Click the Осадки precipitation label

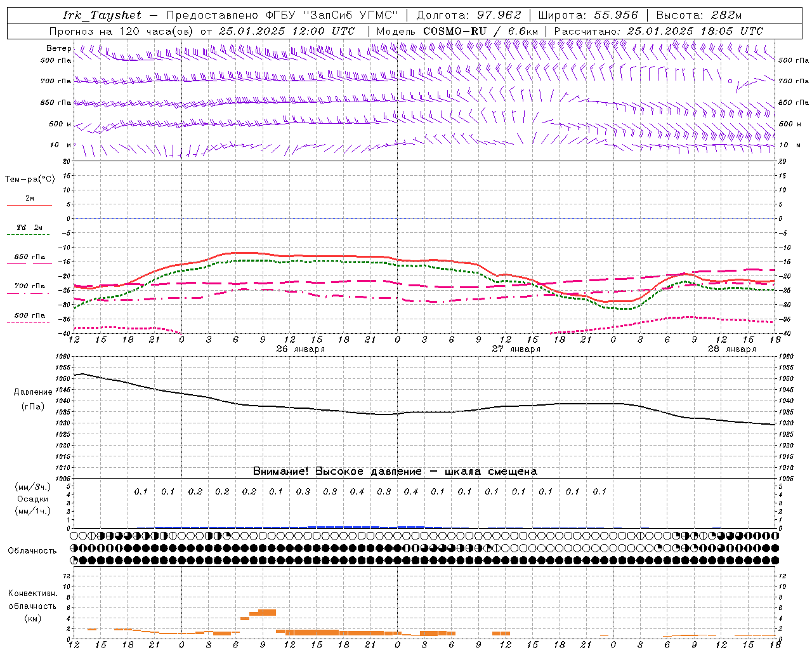pos(32,499)
